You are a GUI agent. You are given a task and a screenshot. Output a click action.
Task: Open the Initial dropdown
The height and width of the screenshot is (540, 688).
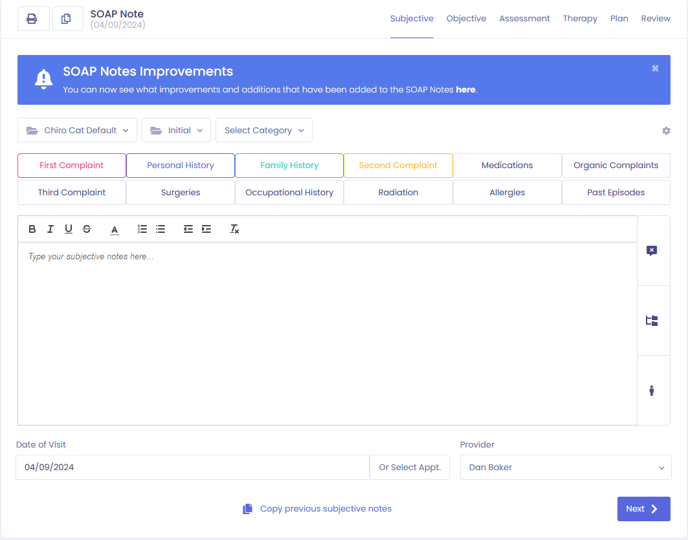point(176,130)
